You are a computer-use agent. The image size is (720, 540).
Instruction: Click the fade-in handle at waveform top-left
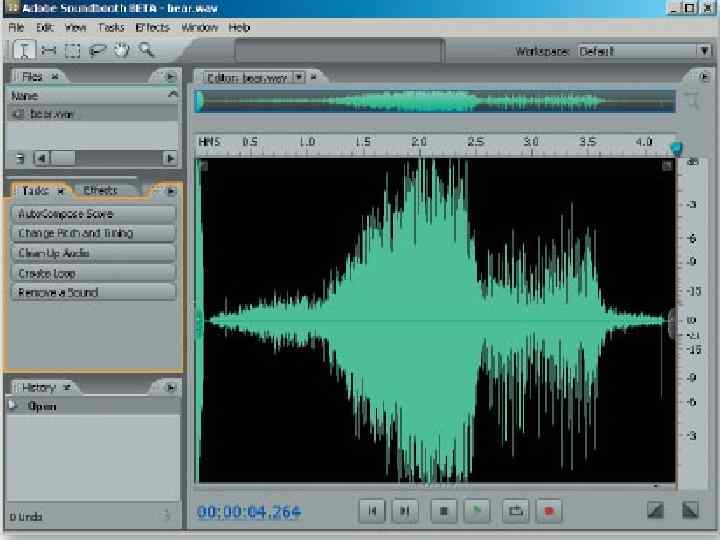pyautogui.click(x=204, y=166)
